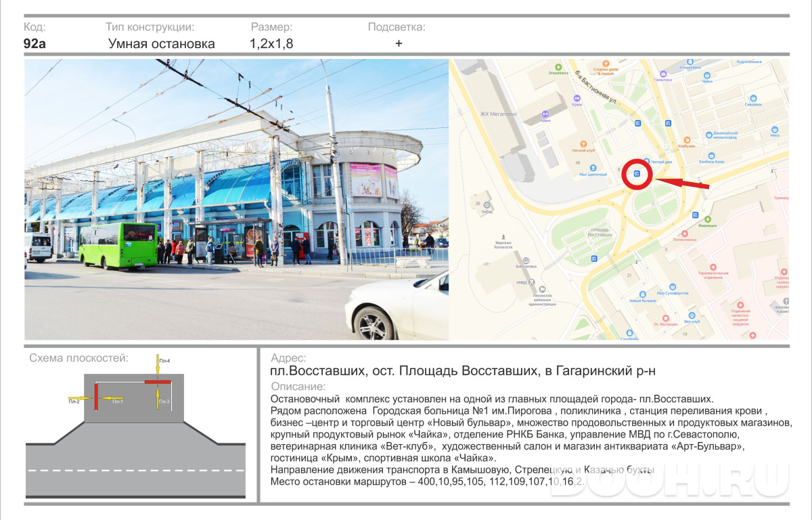Select the route list line starting Место остановки маршрутов

427,481
